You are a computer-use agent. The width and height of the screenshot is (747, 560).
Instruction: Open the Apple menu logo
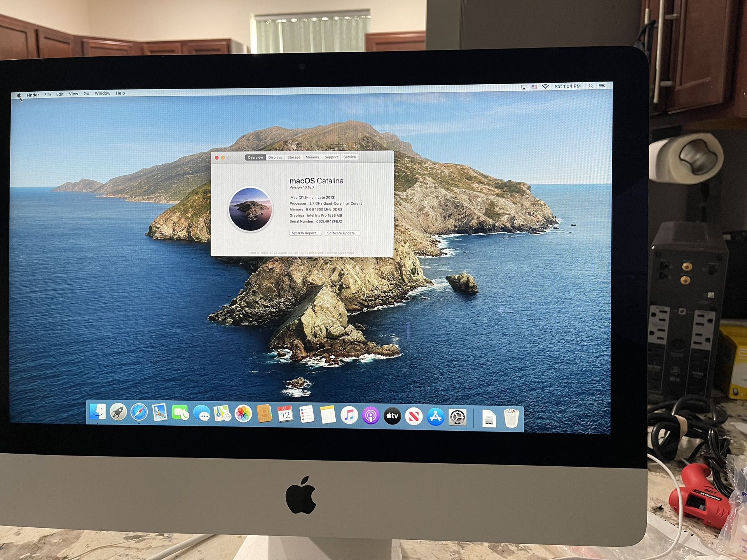pyautogui.click(x=19, y=95)
